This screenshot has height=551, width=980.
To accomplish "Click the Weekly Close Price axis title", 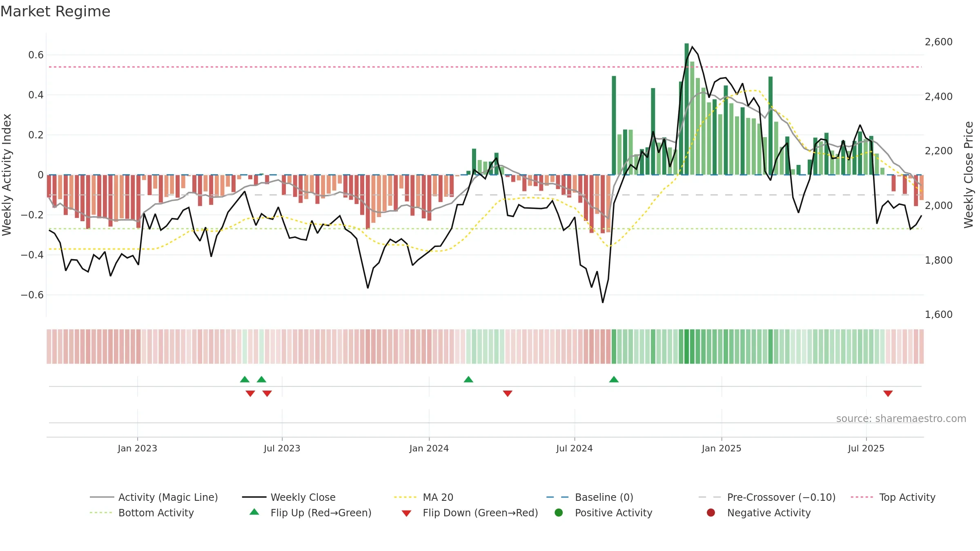I will 969,175.
